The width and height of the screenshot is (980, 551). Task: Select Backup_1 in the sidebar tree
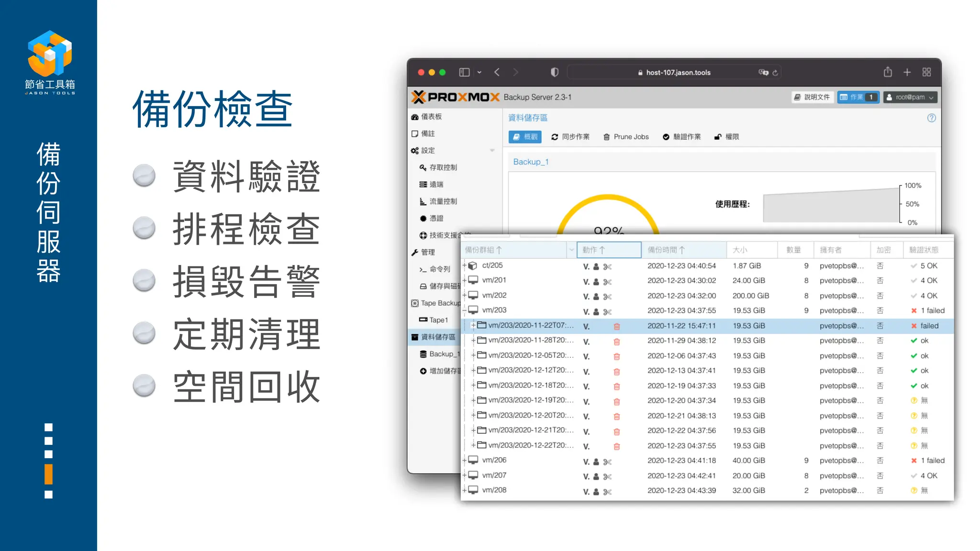[x=444, y=354]
